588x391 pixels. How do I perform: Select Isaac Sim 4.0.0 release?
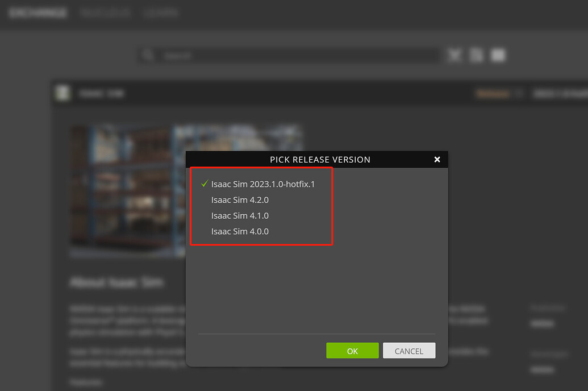click(x=240, y=231)
